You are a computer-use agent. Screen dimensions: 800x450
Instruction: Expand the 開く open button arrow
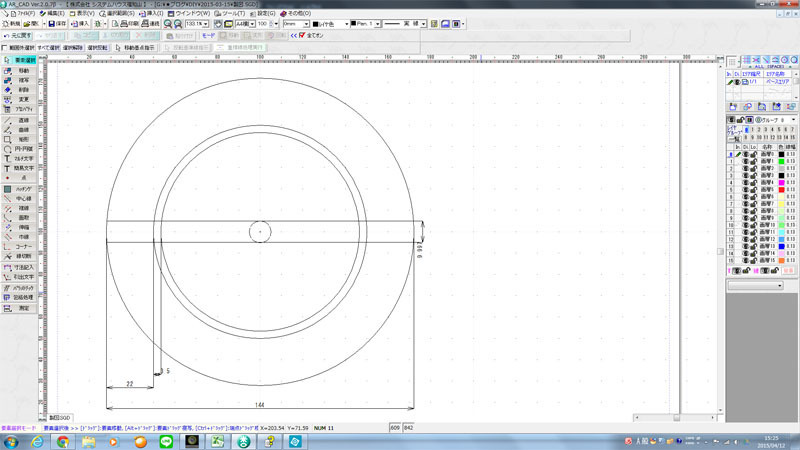pyautogui.click(x=44, y=24)
